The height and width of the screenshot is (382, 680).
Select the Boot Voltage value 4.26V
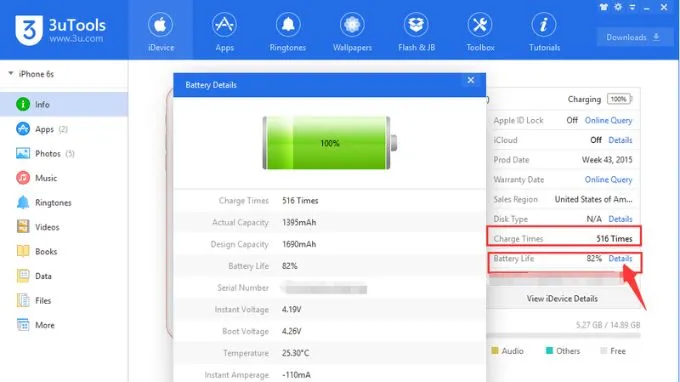[291, 331]
